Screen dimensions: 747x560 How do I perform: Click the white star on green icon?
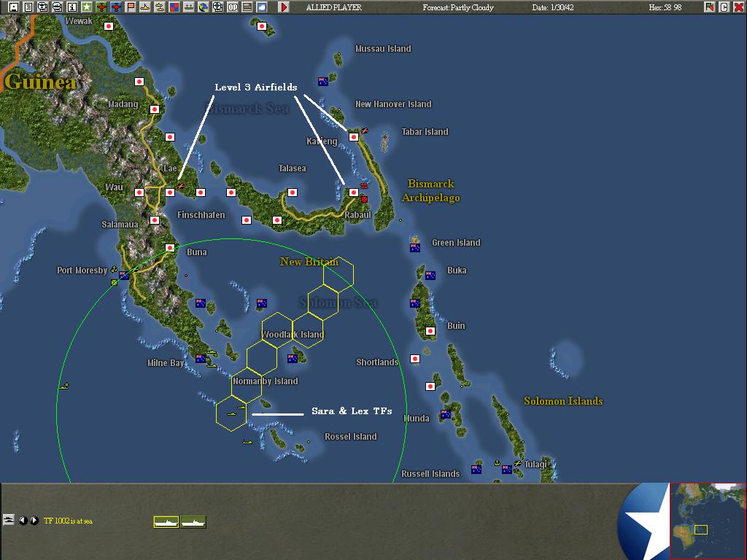(87, 7)
